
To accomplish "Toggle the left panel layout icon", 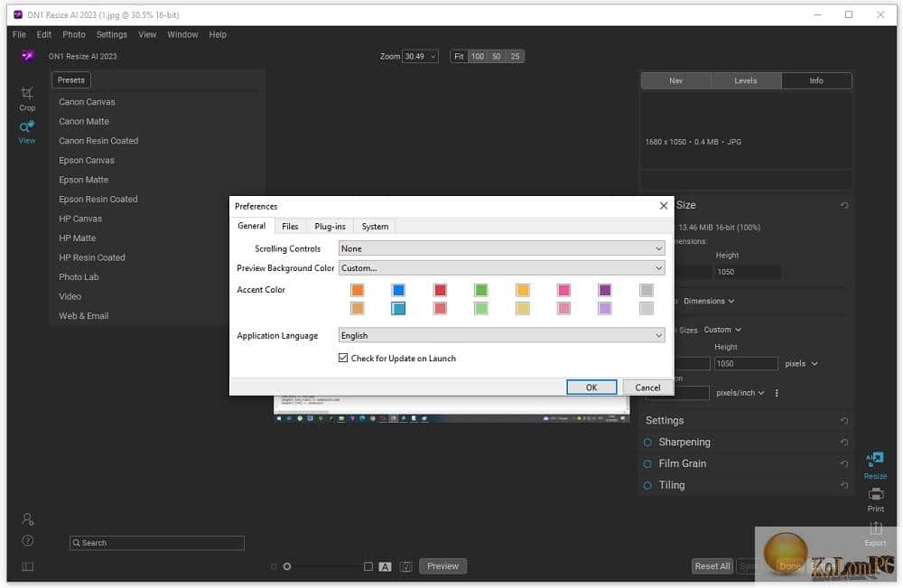I will (28, 566).
